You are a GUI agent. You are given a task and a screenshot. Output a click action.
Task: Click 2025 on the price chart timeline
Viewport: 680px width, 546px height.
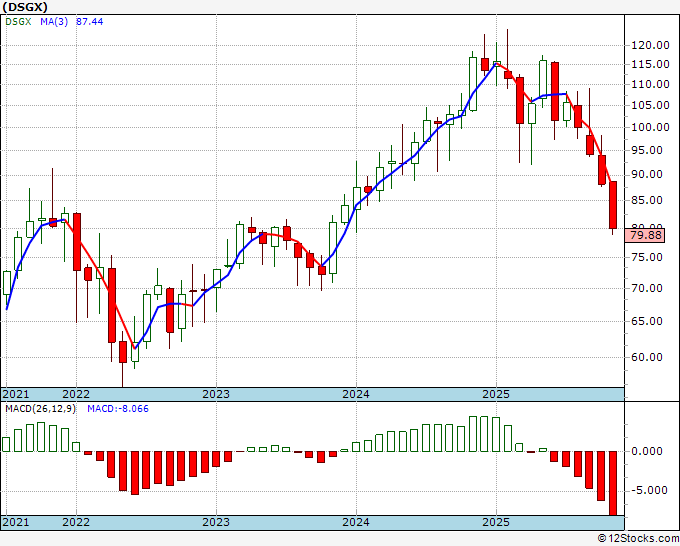tap(496, 394)
